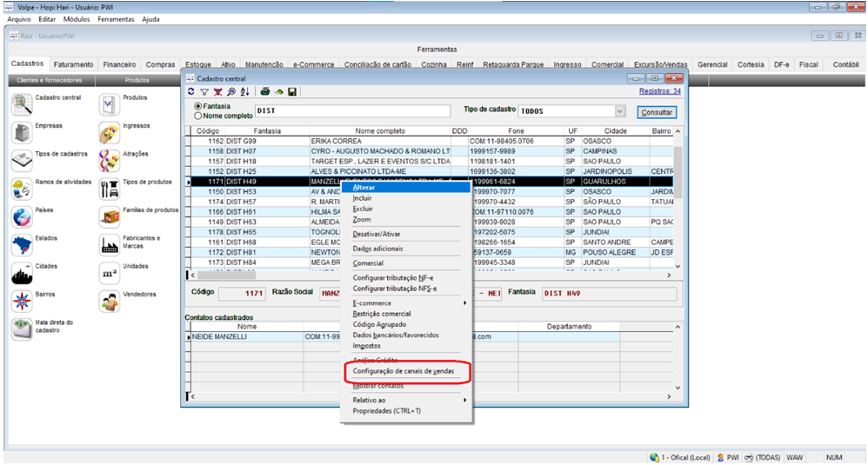The image size is (868, 465).
Task: Click the search text field containing DIST
Action: click(x=352, y=111)
